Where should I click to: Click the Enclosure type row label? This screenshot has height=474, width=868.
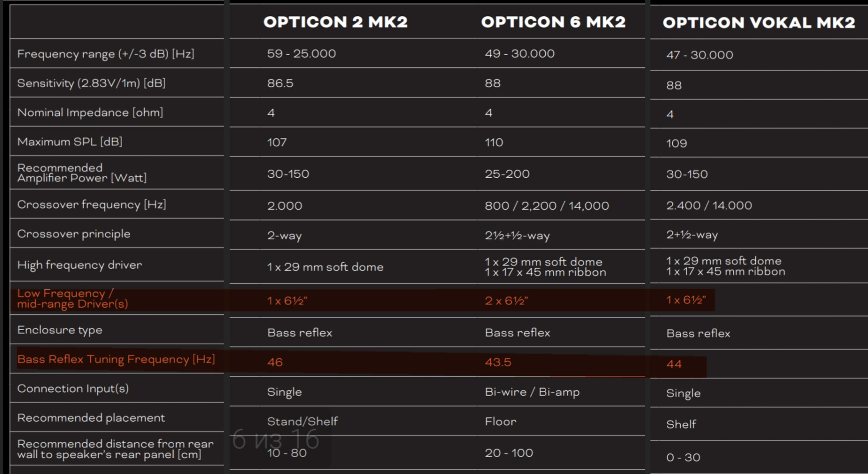(60, 330)
